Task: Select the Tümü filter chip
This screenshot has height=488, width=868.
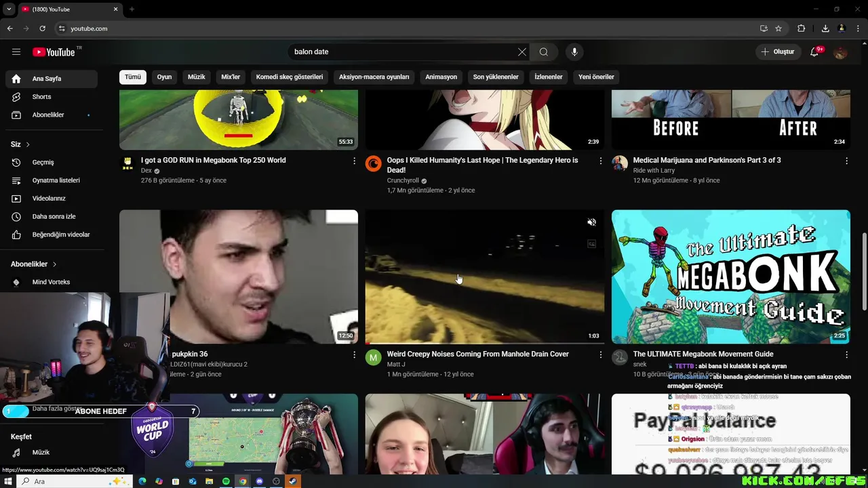Action: pos(133,77)
